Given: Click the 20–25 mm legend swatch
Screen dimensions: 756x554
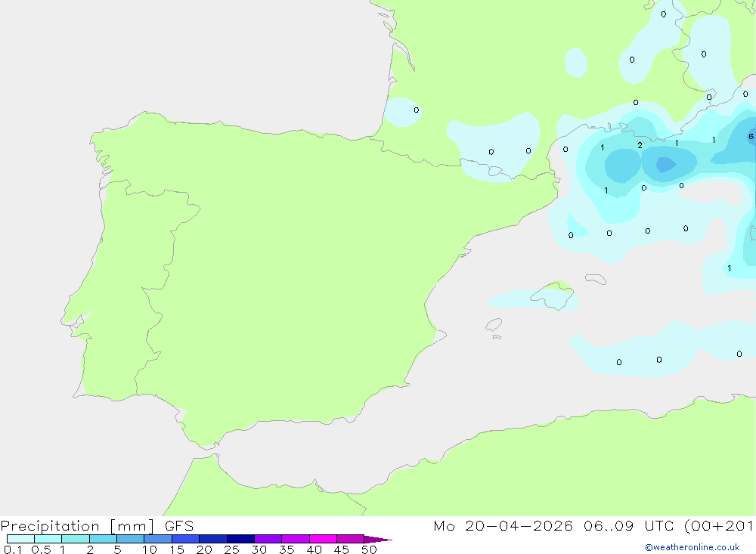Looking at the screenshot, I should pos(213,539).
